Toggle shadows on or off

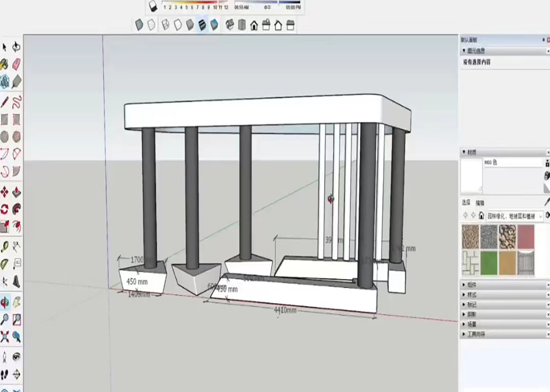pos(153,7)
